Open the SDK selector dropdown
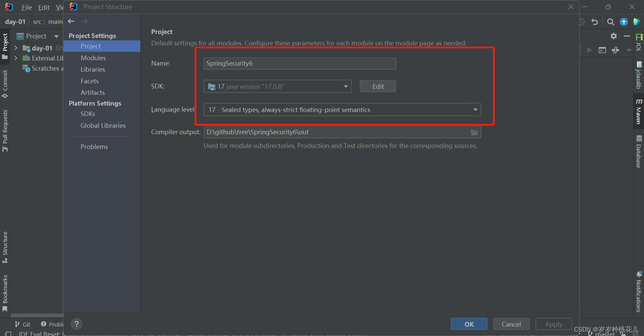644x336 pixels. click(x=345, y=86)
